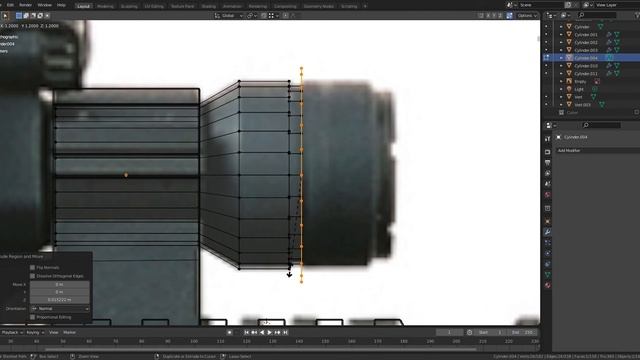Open the Object properties tab icon
This screenshot has width=640, height=360.
[x=548, y=222]
